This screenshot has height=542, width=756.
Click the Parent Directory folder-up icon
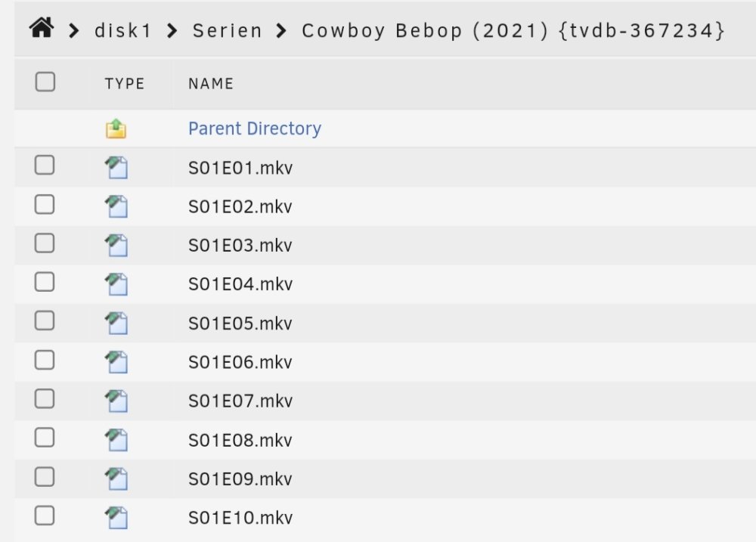pyautogui.click(x=116, y=129)
